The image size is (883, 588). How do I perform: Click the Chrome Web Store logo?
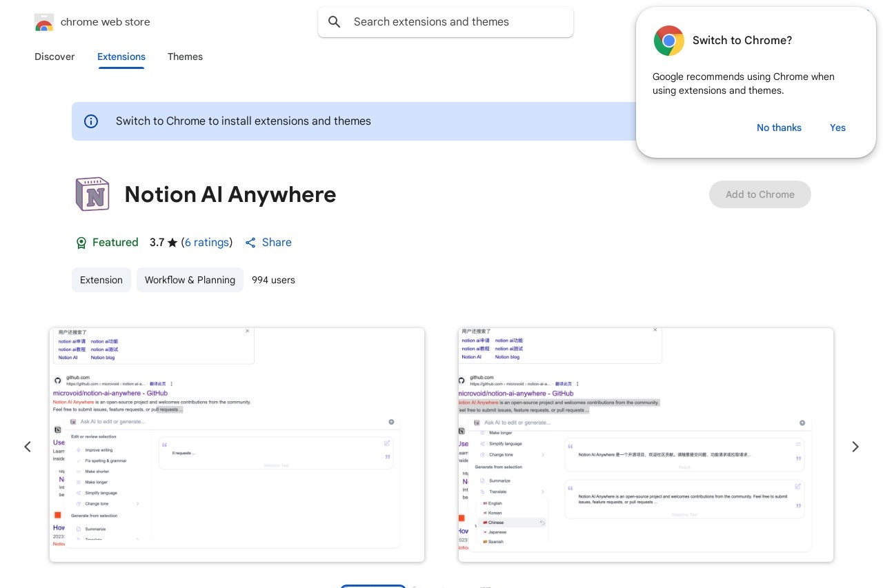tap(44, 22)
